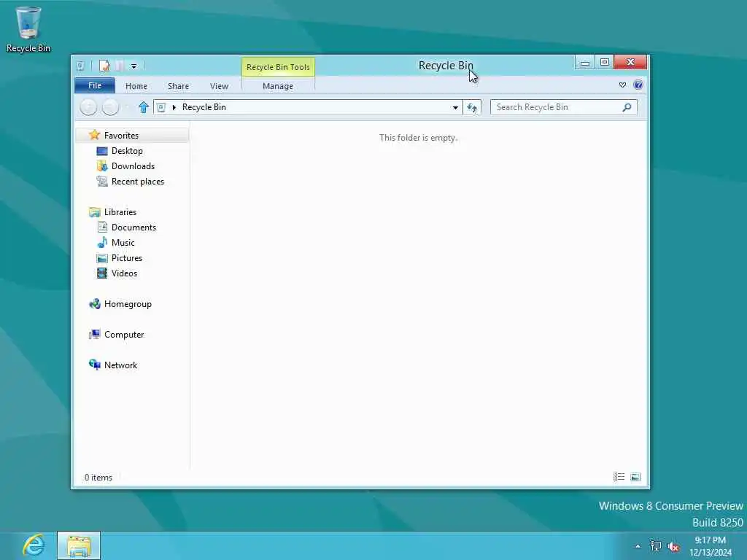Image resolution: width=747 pixels, height=560 pixels.
Task: Click the File Explorer taskbar button
Action: click(79, 545)
